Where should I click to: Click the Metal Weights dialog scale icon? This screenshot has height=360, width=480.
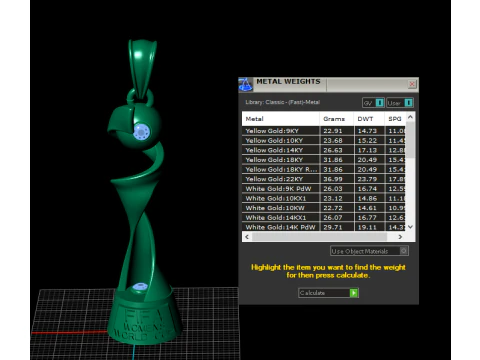(x=246, y=84)
